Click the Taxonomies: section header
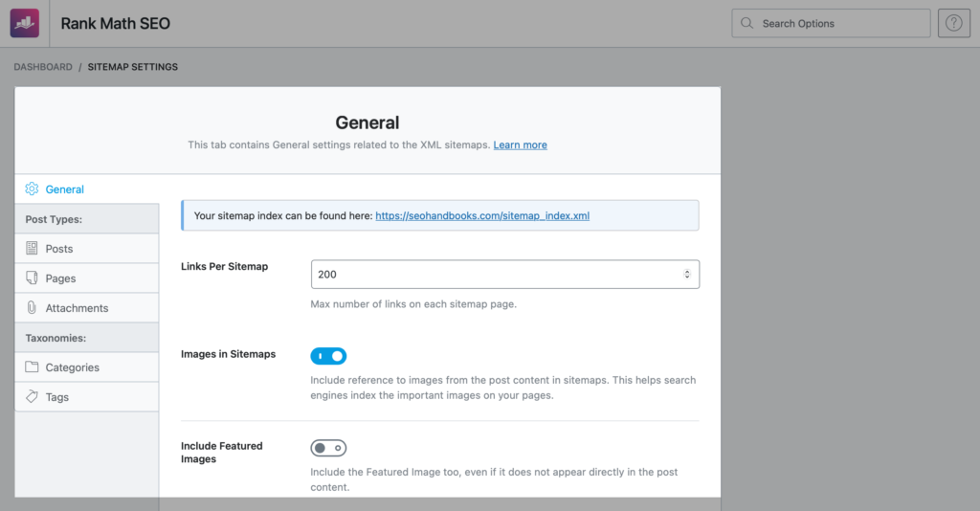 (x=87, y=338)
